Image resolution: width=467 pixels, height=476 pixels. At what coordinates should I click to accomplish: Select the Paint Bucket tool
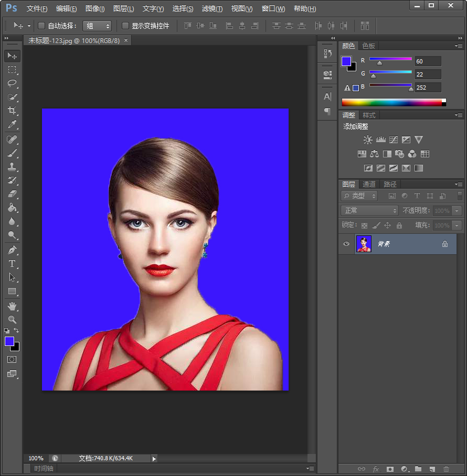[12, 208]
